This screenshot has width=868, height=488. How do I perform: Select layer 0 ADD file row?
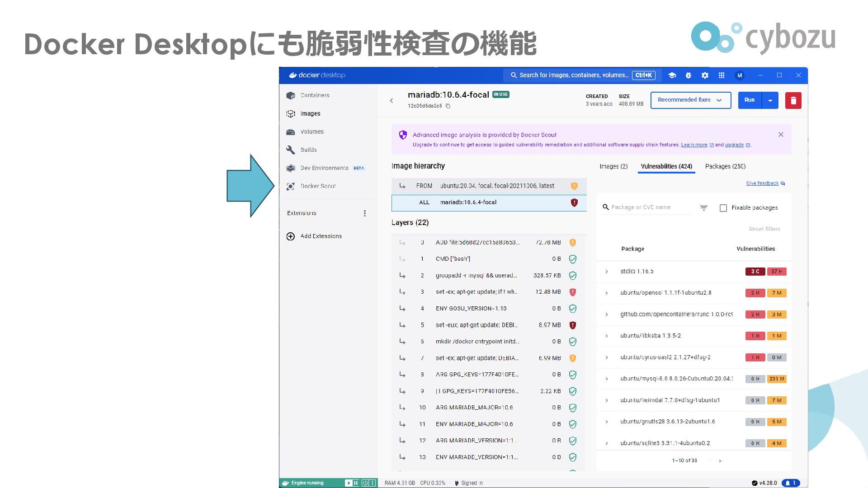point(489,243)
